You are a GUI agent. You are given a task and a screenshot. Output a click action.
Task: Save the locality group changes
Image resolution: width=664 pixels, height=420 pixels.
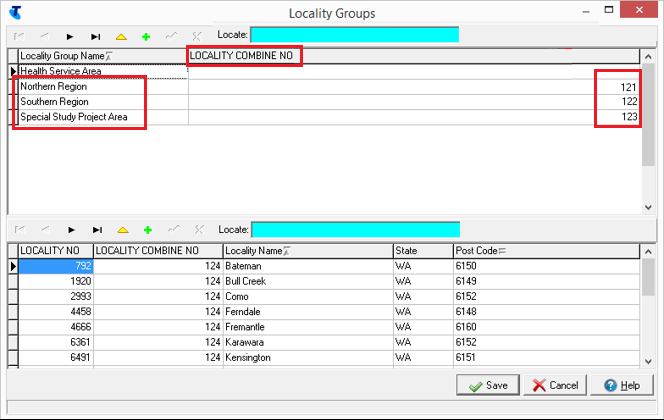pos(488,385)
